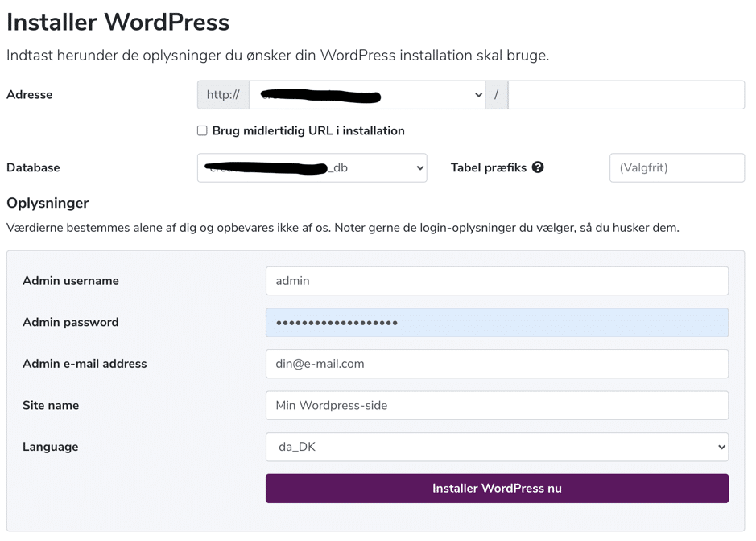Click the 'Indtast herunder de oplysninger' intro sentence
Screen dimensions: 756x541
click(x=278, y=56)
